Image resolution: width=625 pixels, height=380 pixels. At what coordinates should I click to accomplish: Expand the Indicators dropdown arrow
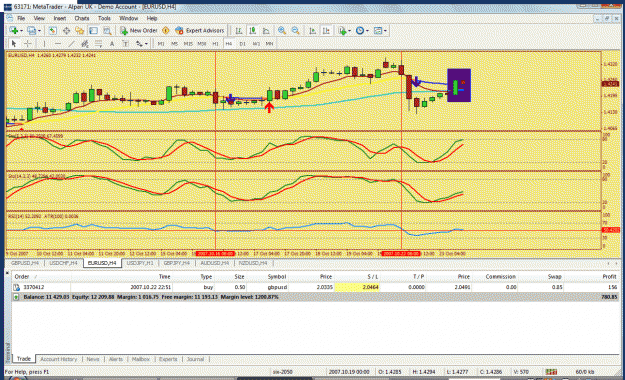click(350, 31)
